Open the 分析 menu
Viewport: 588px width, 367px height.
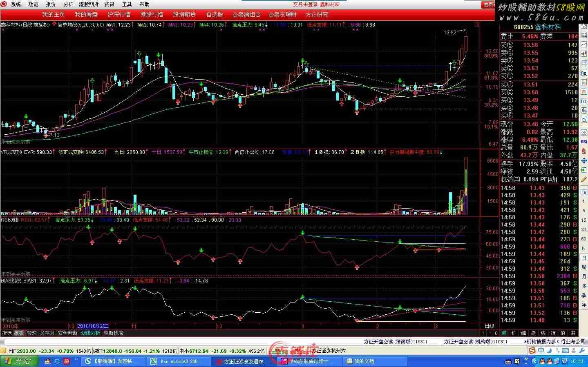pos(68,4)
